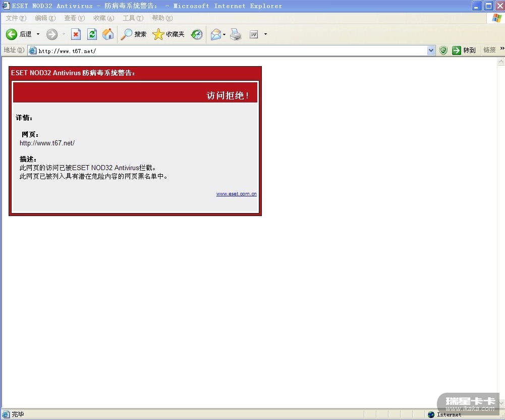The height and width of the screenshot is (420, 505).
Task: Click the 转到 Go button
Action: coord(464,50)
